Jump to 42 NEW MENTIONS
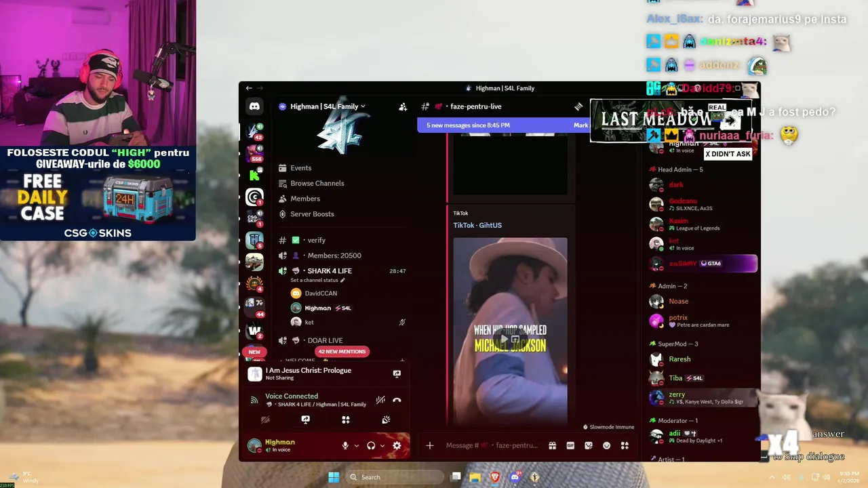868x488 pixels. tap(342, 351)
